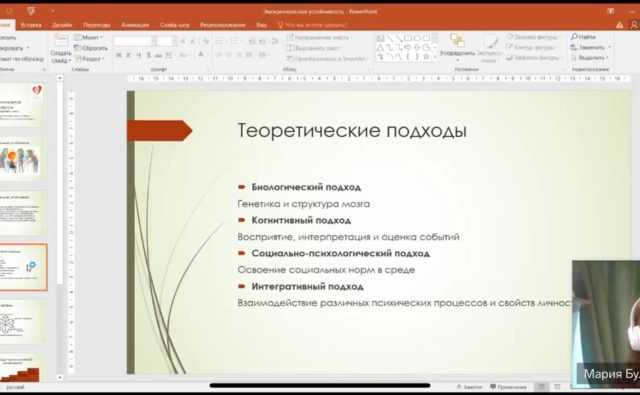The image size is (640, 395).
Task: Toggle bold Ж formatting
Action: (119, 55)
